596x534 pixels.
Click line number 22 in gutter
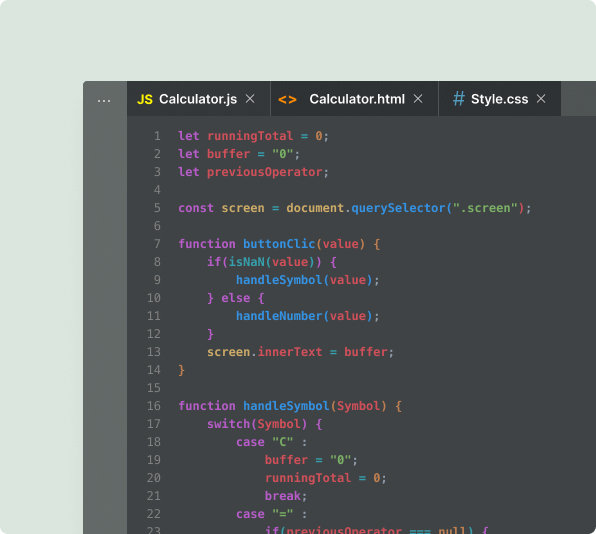coord(154,514)
